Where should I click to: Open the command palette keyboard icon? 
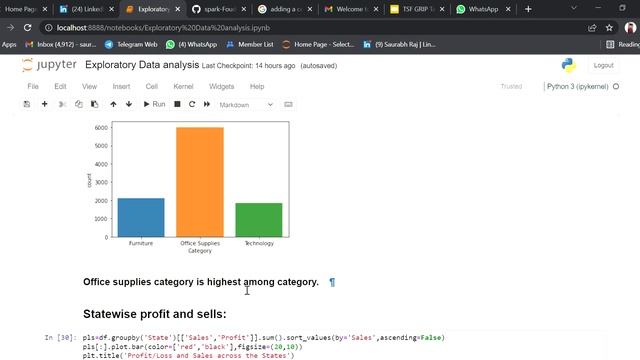tap(288, 104)
